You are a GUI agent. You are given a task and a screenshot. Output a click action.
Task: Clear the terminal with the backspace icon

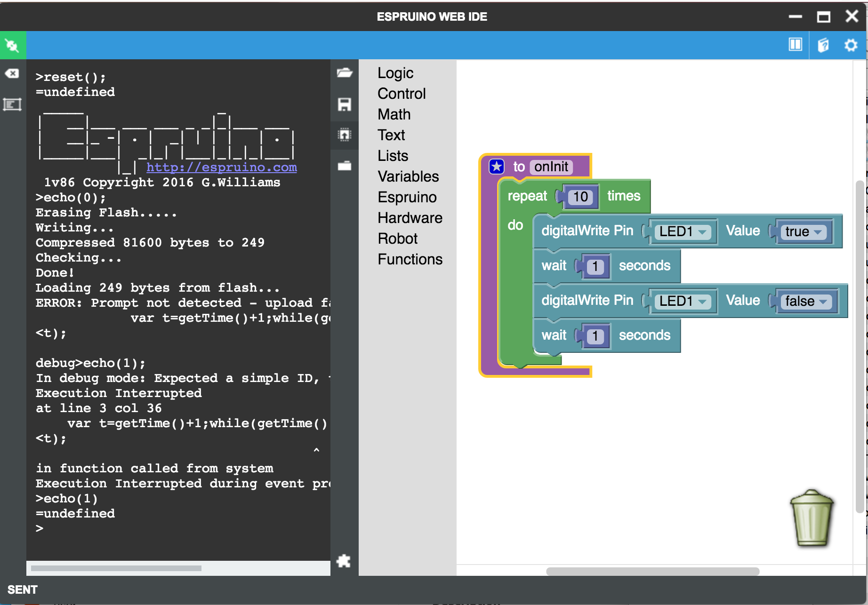12,73
